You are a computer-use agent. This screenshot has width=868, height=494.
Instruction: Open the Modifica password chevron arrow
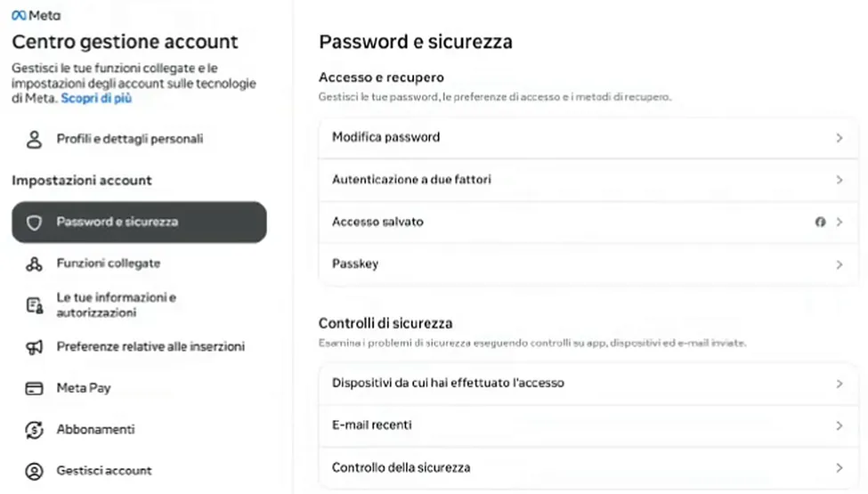pos(840,138)
